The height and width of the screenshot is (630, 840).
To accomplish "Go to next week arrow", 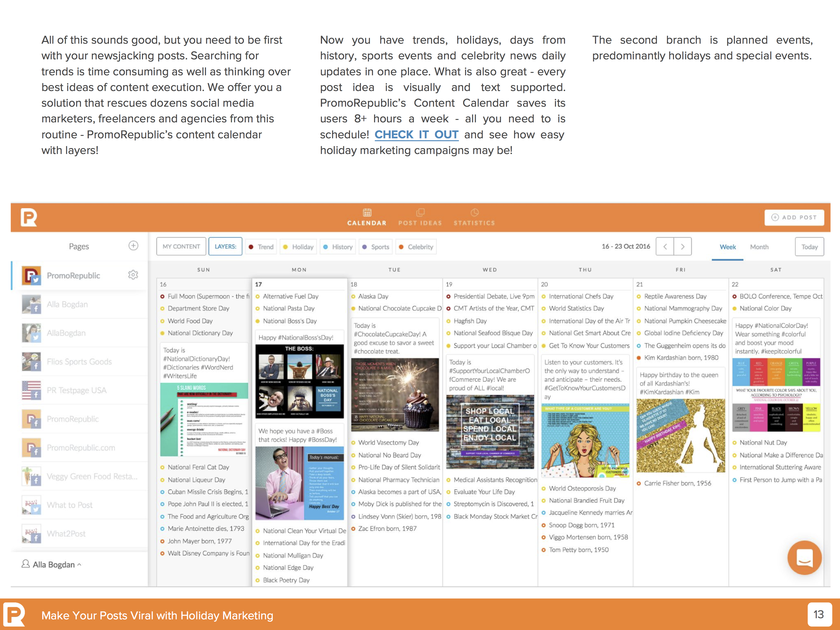I will coord(682,247).
